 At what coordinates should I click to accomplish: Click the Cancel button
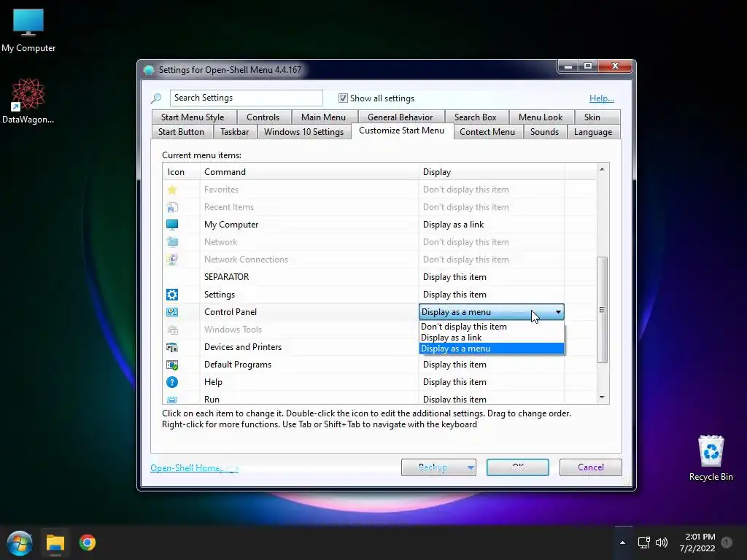(591, 467)
